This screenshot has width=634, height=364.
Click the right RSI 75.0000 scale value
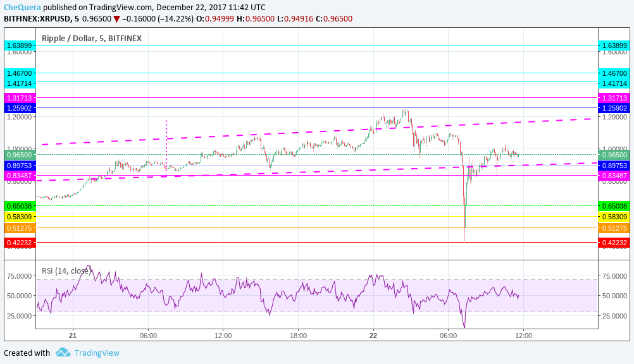[x=614, y=276]
